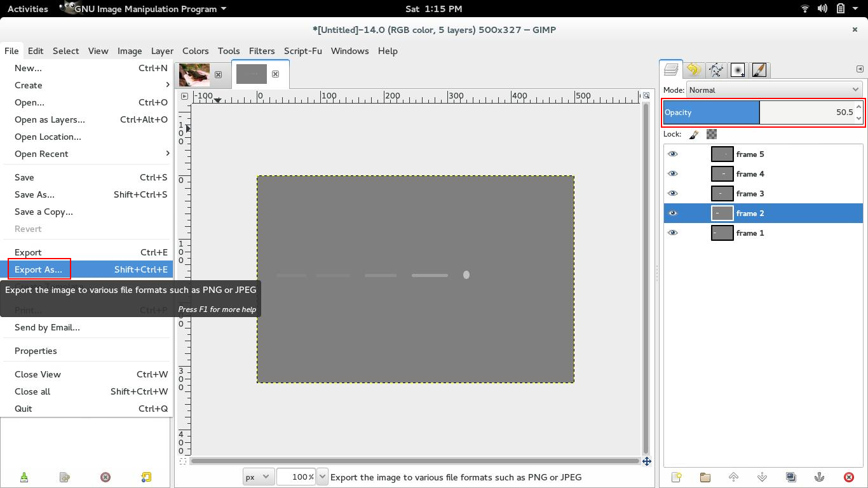Viewport: 868px width, 488px height.
Task: Expand the zoom percentage dropdown arrow
Action: point(322,477)
